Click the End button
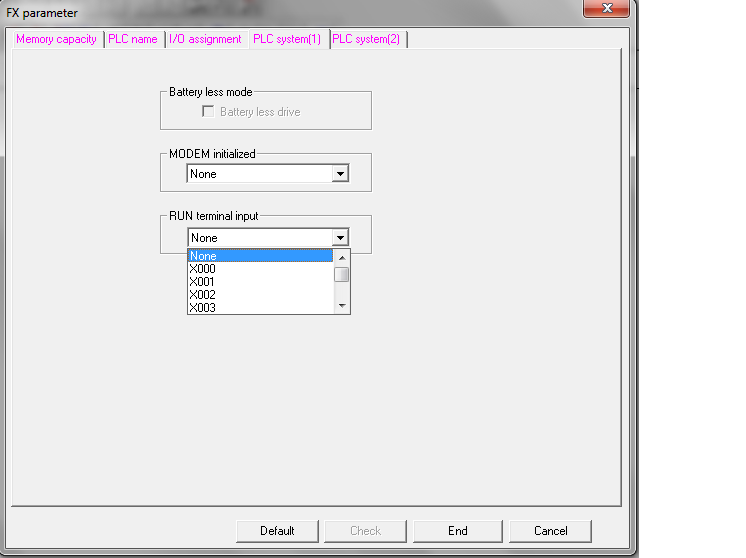This screenshot has height=558, width=746. click(x=457, y=531)
